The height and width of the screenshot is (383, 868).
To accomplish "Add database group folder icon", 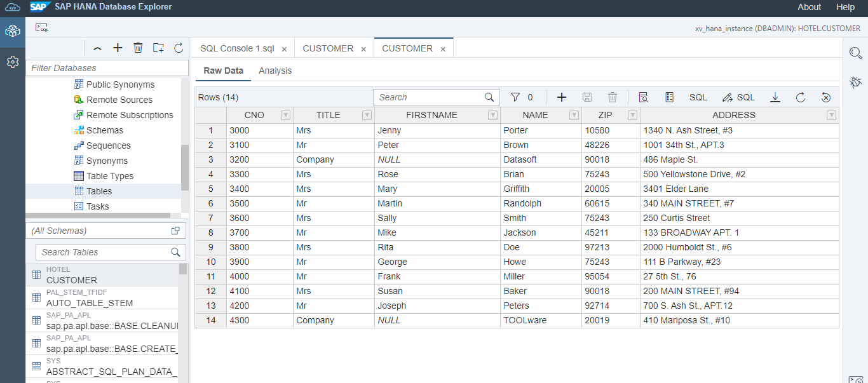I will (158, 48).
